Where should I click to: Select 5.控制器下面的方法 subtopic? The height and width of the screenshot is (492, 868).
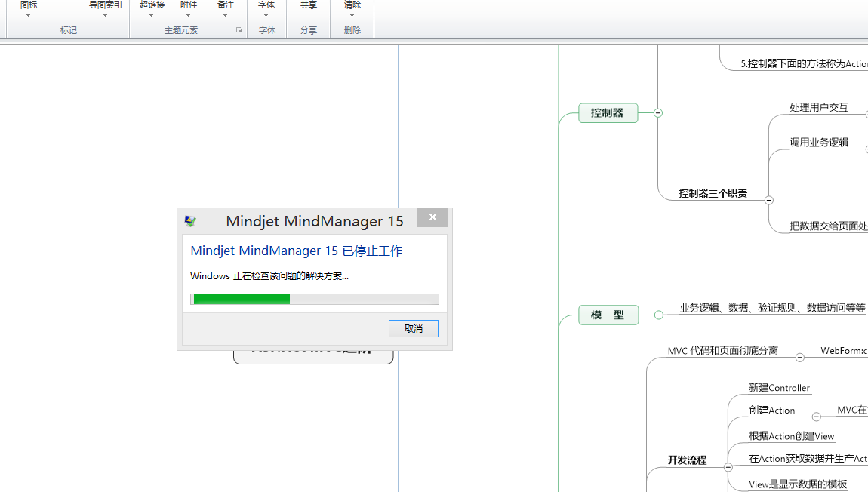[804, 63]
